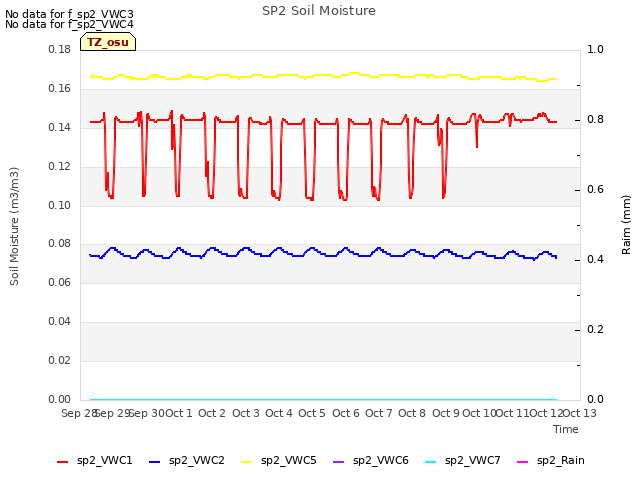Image resolution: width=640 pixels, height=480 pixels.
Task: Click the Oct 8 date tick label
Action: pos(412,413)
